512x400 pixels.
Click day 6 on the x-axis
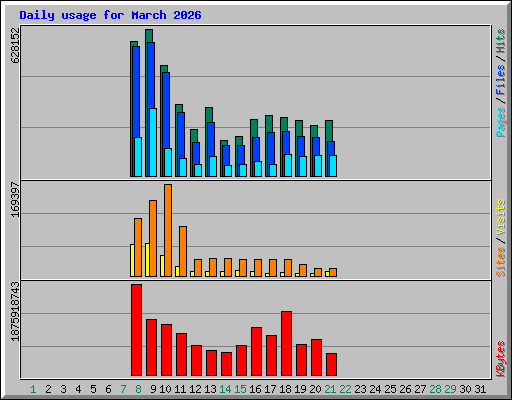coord(108,389)
